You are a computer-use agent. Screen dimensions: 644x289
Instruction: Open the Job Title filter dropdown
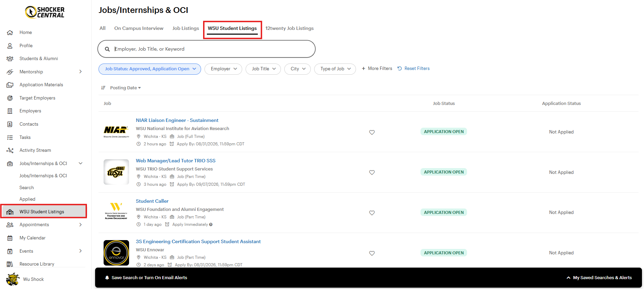click(x=263, y=69)
